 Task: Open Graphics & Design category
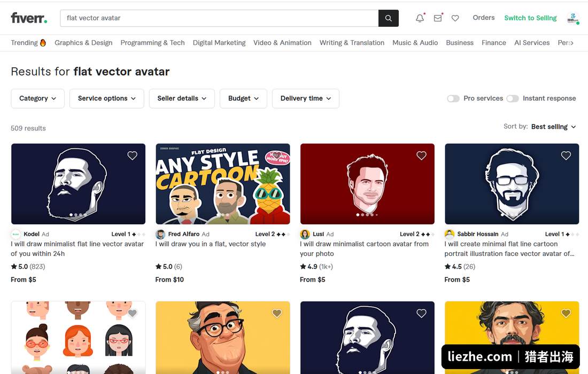tap(83, 43)
